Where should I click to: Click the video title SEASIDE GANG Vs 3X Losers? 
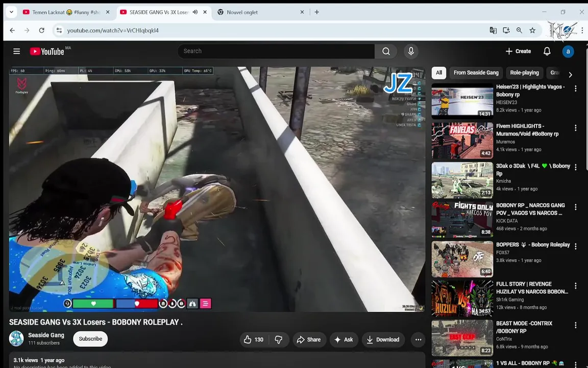(x=95, y=322)
